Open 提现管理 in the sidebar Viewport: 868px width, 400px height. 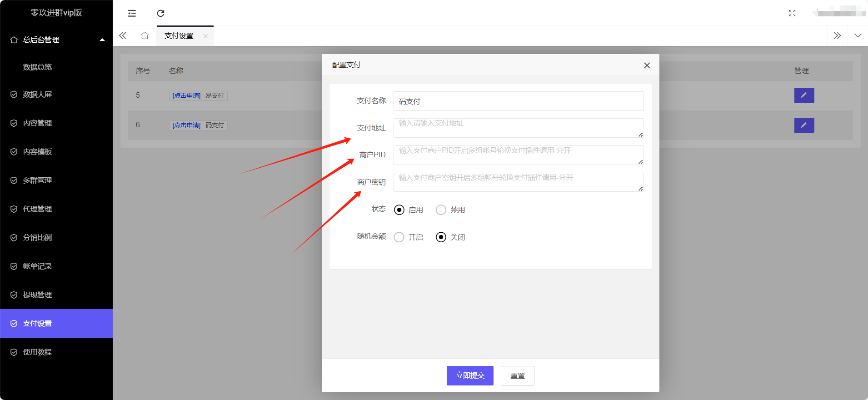pyautogui.click(x=56, y=295)
